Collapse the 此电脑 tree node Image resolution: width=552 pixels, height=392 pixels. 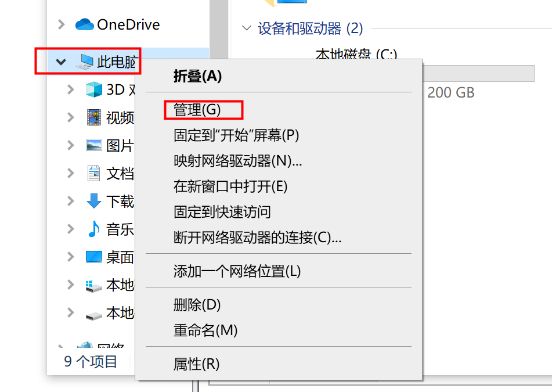pos(60,62)
